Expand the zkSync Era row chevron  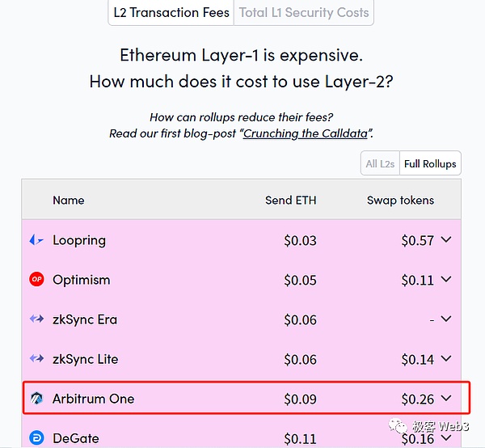click(446, 319)
